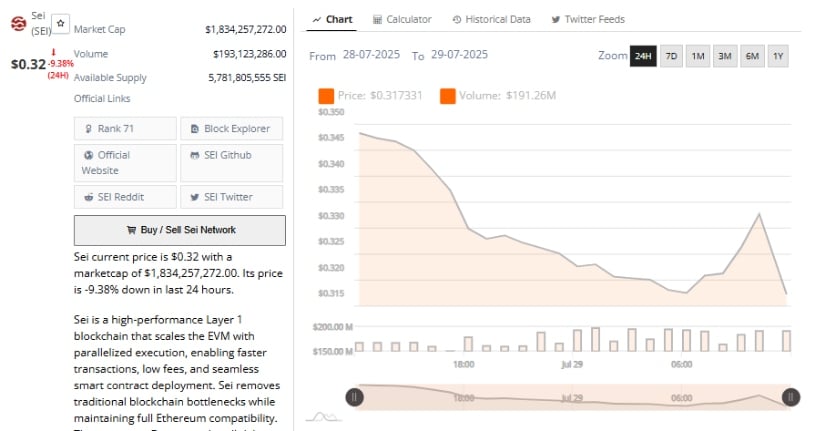Screen dimensions: 825x431
Task: Switch to the Chart tab
Action: click(332, 19)
